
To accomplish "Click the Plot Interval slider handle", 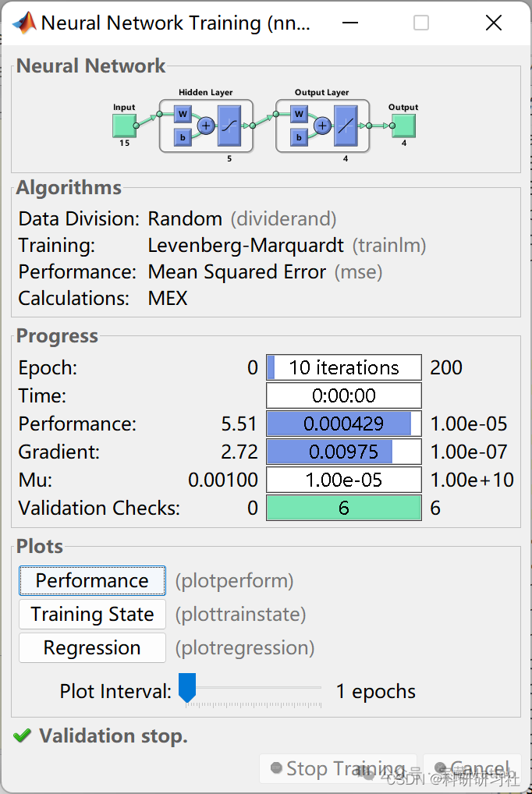I will [187, 688].
